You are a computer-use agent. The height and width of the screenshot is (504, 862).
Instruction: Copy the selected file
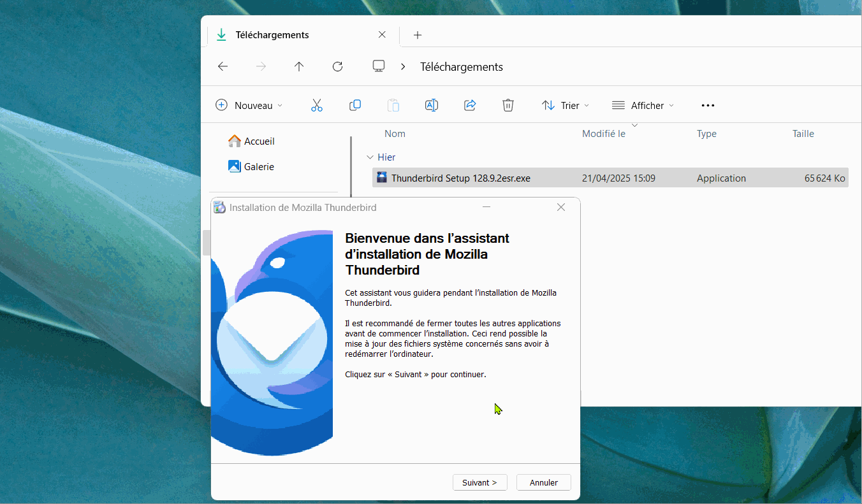(x=355, y=105)
